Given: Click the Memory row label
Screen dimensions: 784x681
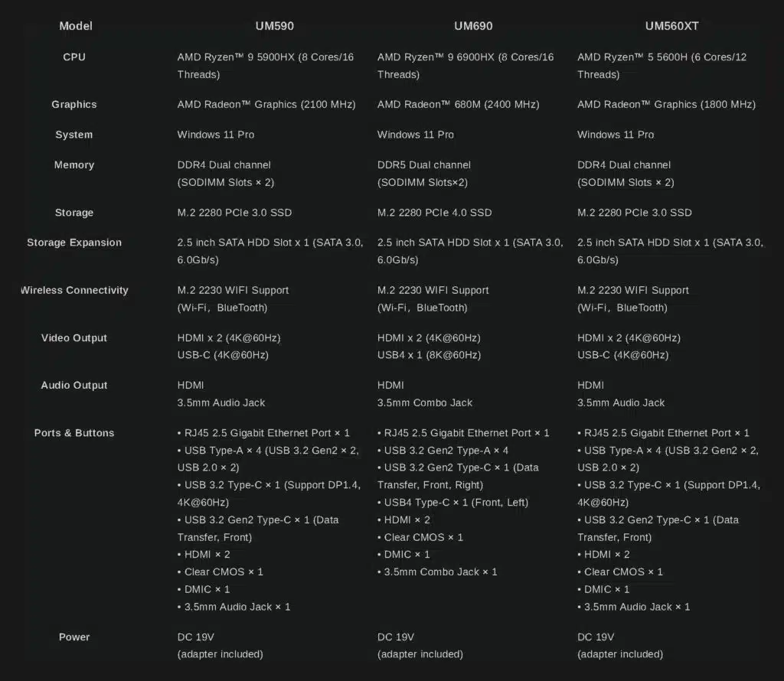Looking at the screenshot, I should (x=74, y=165).
